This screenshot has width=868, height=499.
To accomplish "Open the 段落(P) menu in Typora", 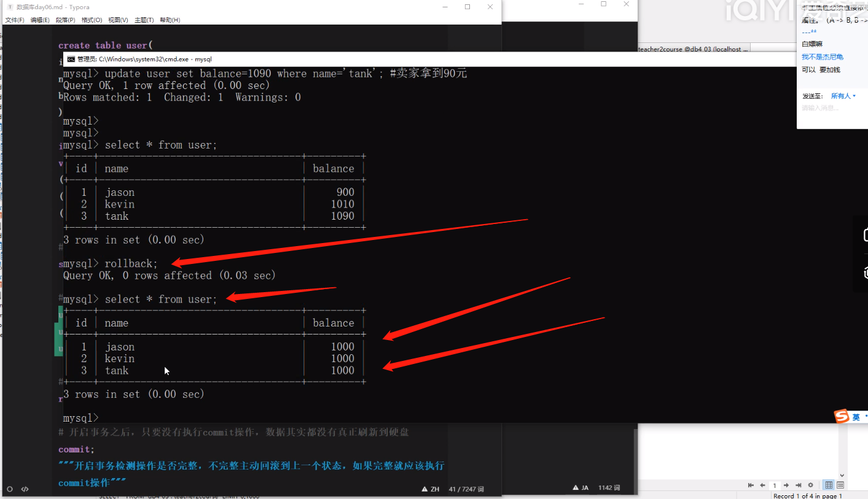I will pos(66,20).
